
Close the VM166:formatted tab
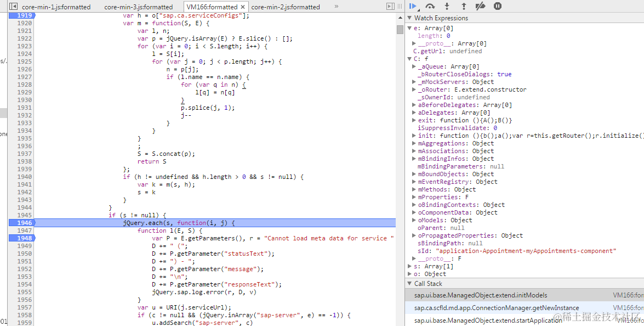coord(243,7)
